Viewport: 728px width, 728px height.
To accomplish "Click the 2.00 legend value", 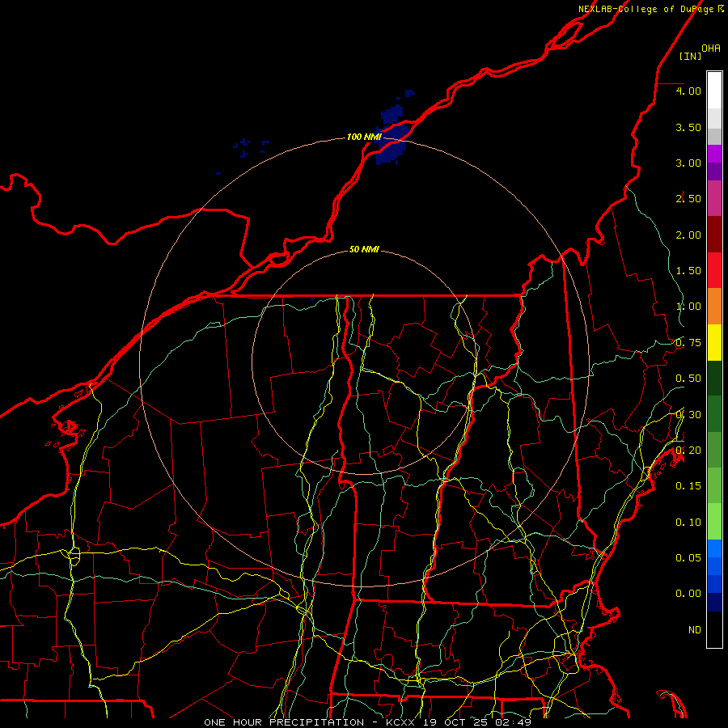I will pos(688,235).
